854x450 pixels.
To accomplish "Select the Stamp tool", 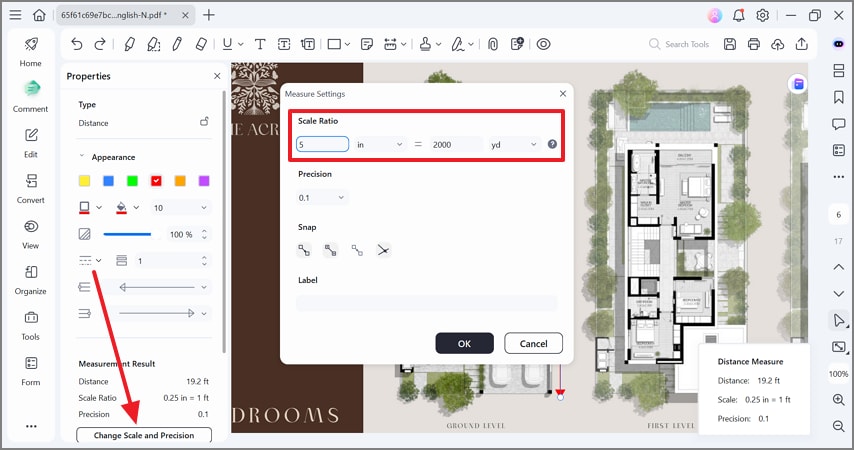I will [425, 44].
